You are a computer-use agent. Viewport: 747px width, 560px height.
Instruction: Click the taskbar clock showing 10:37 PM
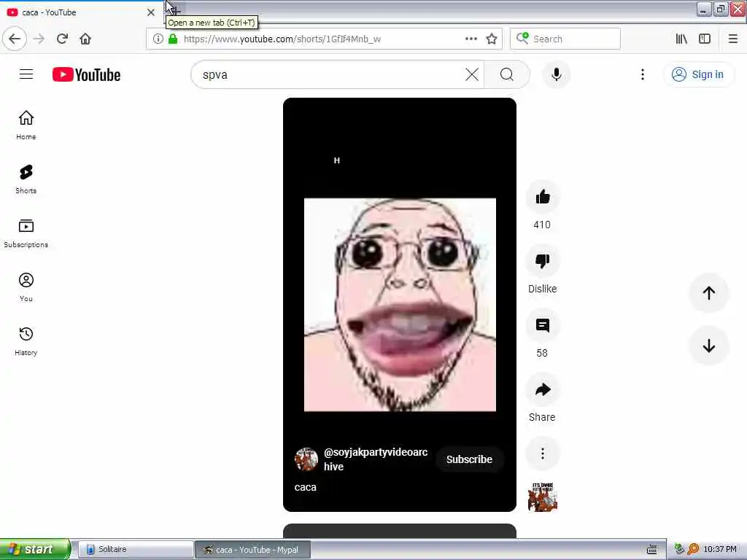pyautogui.click(x=720, y=550)
